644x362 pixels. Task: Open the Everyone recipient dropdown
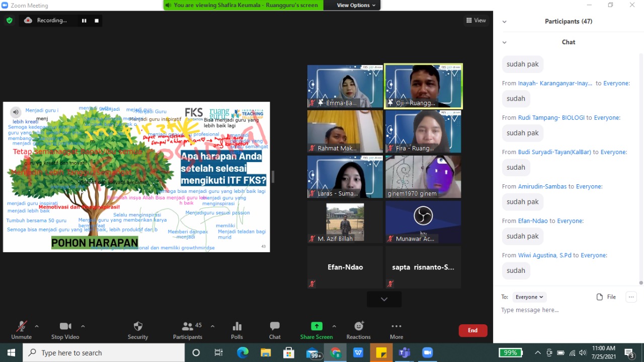(529, 297)
